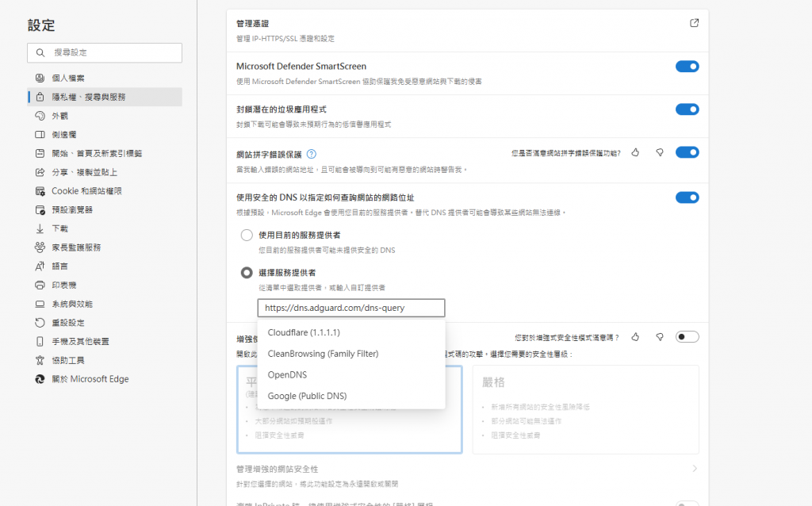812x506 pixels.
Task: Click the Printers (印表機) icon
Action: (x=40, y=285)
